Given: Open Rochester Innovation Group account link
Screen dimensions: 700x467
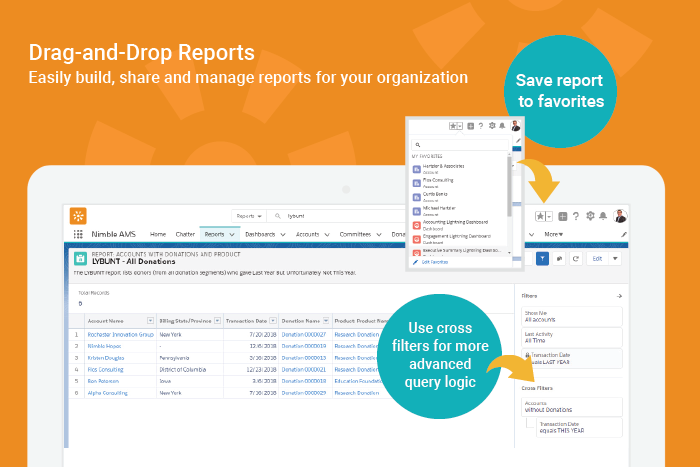Looking at the screenshot, I should [121, 334].
